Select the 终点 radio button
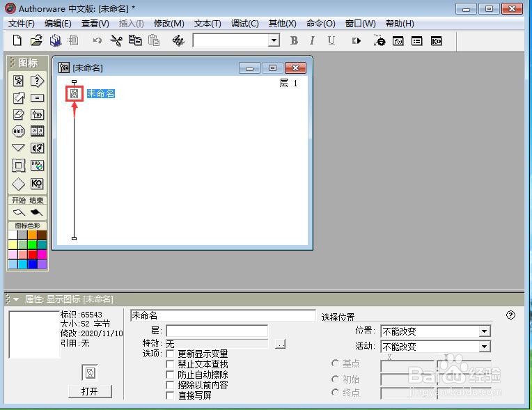 335,393
